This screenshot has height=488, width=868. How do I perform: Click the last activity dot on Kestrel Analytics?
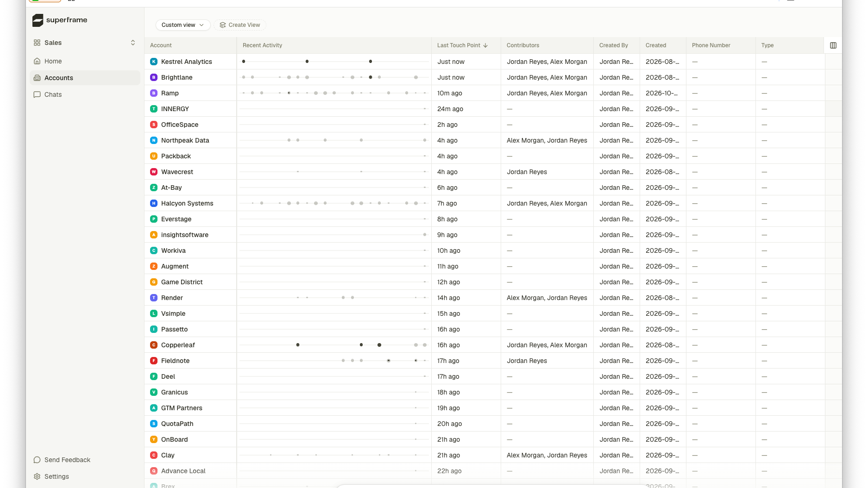point(371,61)
